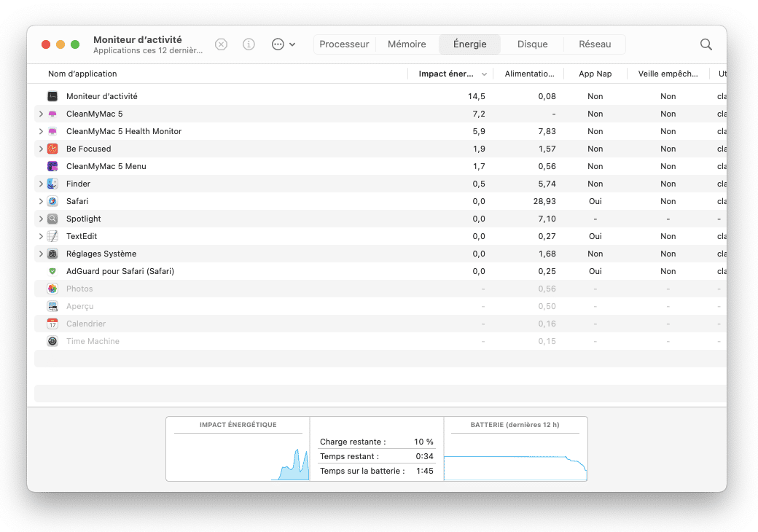The image size is (758, 532).
Task: Click the 14,5 energy impact value
Action: [x=476, y=96]
